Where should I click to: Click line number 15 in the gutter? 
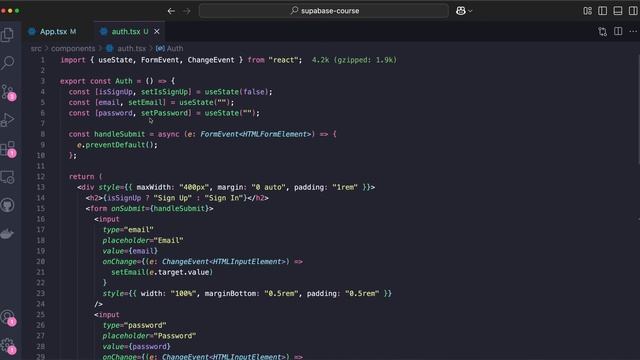point(41,209)
